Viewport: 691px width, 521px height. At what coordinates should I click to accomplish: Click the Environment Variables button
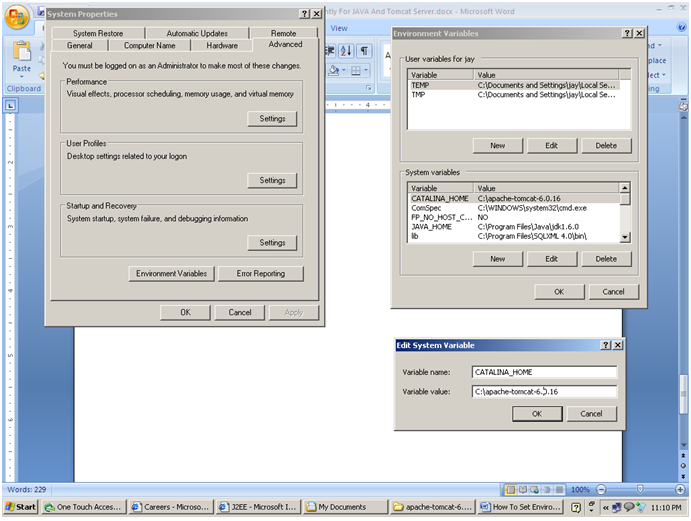click(x=171, y=273)
